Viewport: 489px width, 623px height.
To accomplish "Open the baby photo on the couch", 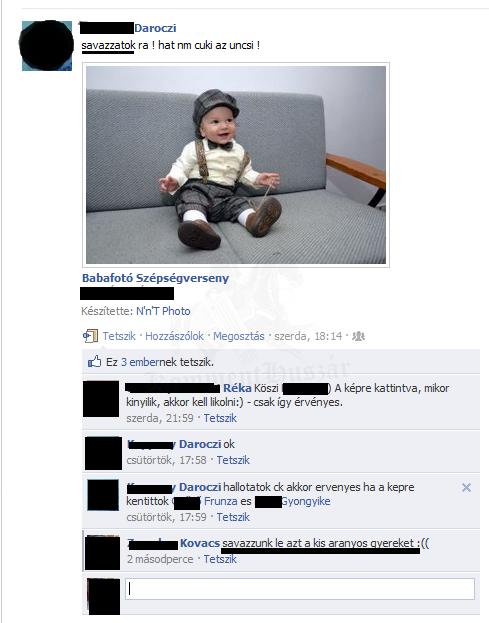I will (x=236, y=165).
